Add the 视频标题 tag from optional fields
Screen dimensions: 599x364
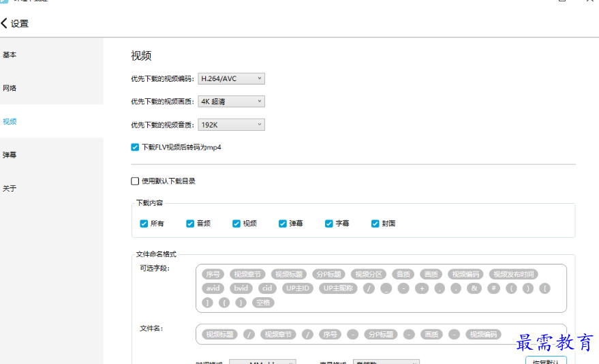point(289,274)
